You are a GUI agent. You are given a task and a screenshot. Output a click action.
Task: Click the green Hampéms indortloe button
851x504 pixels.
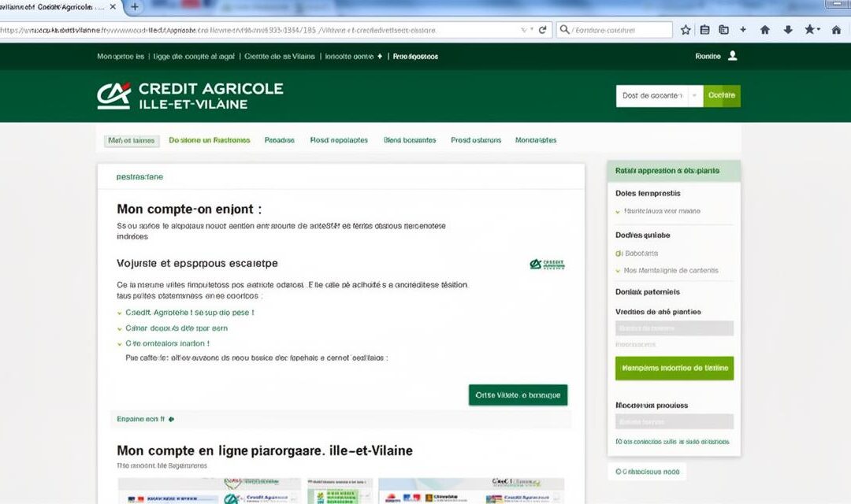coord(674,369)
